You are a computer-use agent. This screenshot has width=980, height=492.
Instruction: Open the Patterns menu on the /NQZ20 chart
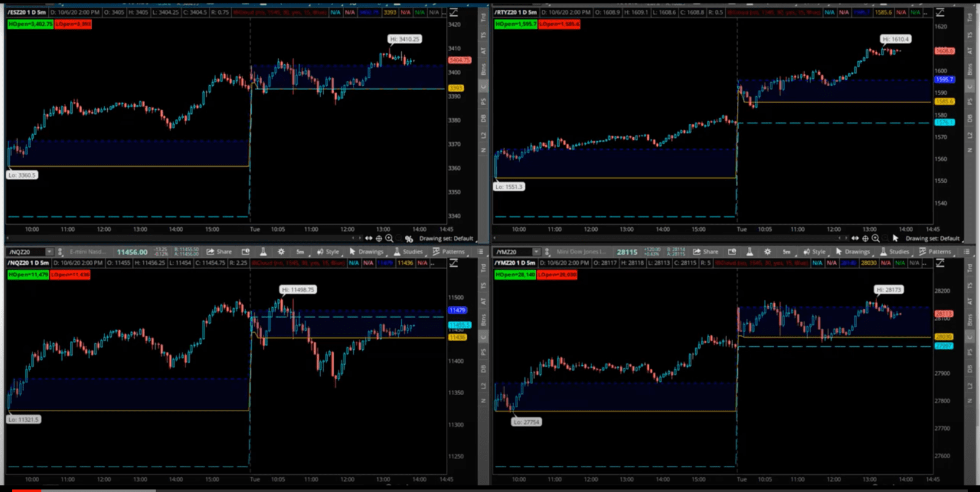pos(448,252)
